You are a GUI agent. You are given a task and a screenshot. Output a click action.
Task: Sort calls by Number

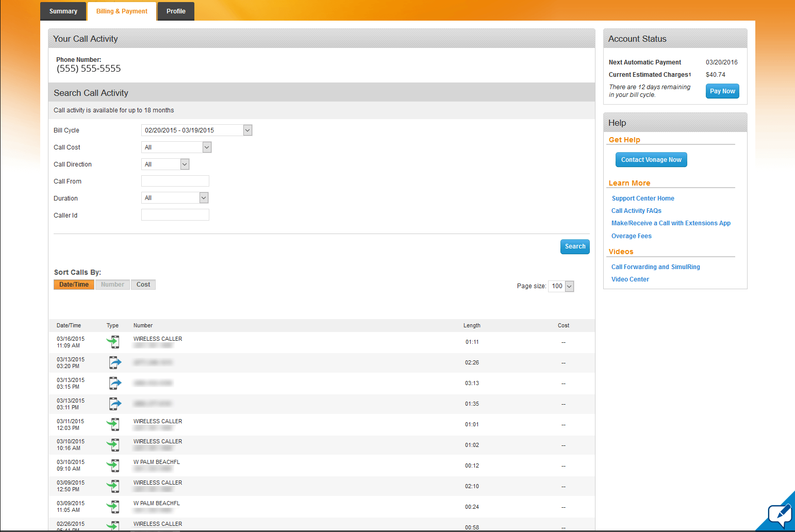[x=112, y=285]
